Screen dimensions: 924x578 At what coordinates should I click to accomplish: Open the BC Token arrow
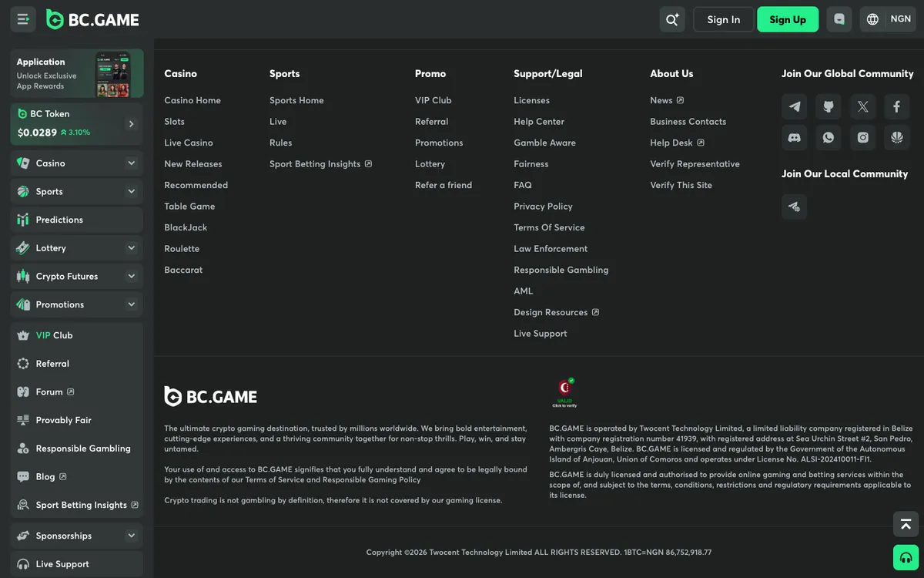(x=131, y=124)
